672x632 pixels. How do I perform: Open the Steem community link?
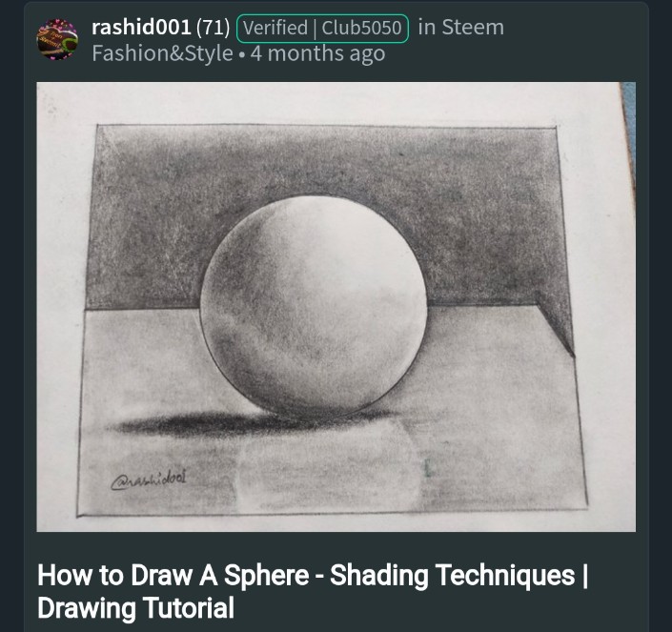[473, 28]
